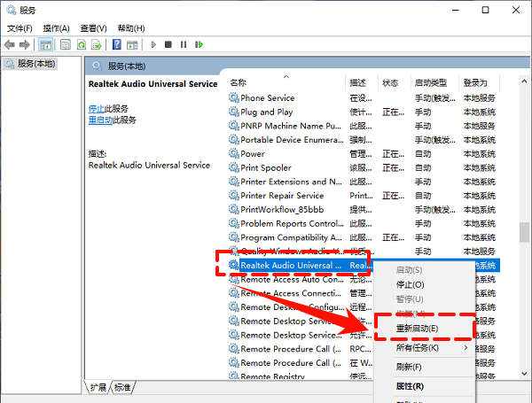Screen dimensions: 532x403
Task: Open the blue Help toolbar icon
Action: click(116, 44)
